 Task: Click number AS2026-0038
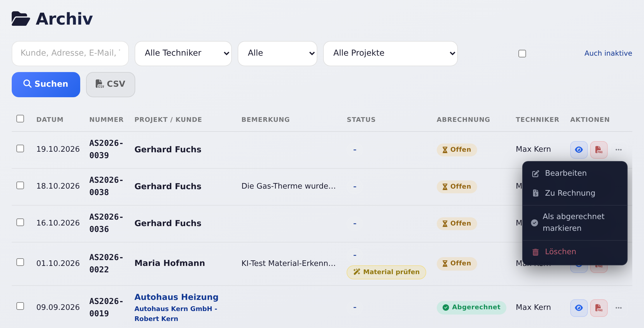(106, 186)
